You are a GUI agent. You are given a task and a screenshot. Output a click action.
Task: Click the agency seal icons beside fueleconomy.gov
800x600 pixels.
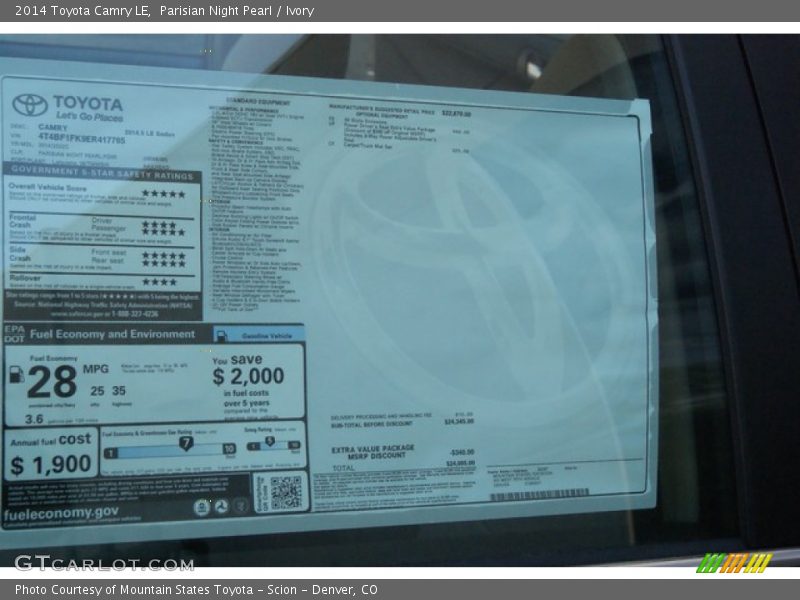pyautogui.click(x=220, y=507)
